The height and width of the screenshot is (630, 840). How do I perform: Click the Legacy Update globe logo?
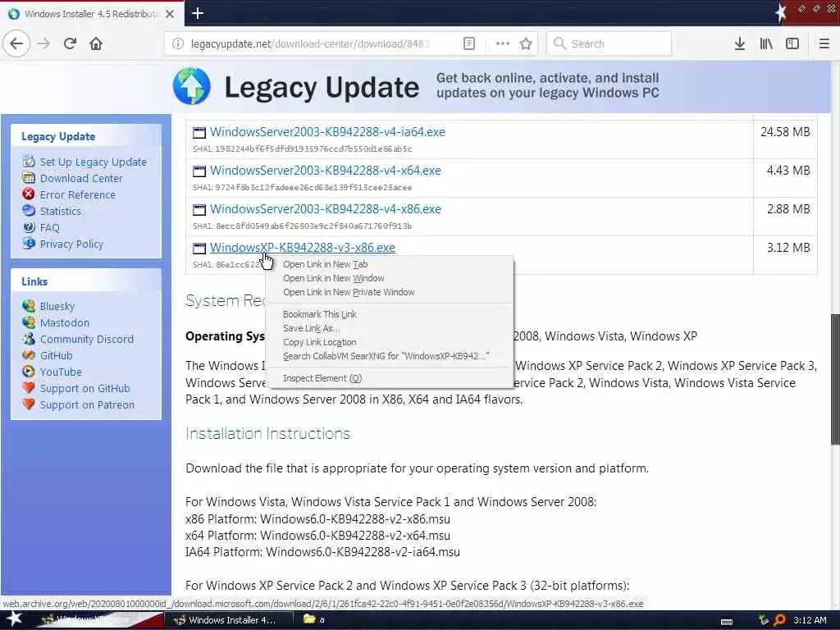click(192, 85)
